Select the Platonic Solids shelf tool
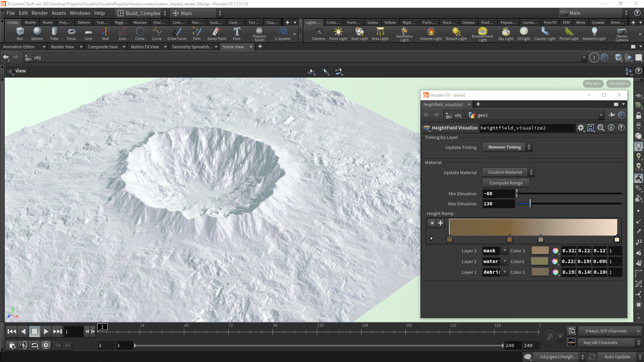The width and height of the screenshot is (644, 362). 259,34
